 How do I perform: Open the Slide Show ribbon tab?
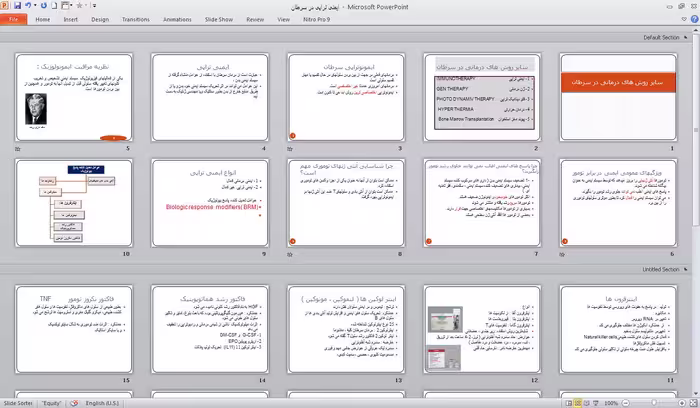click(219, 19)
